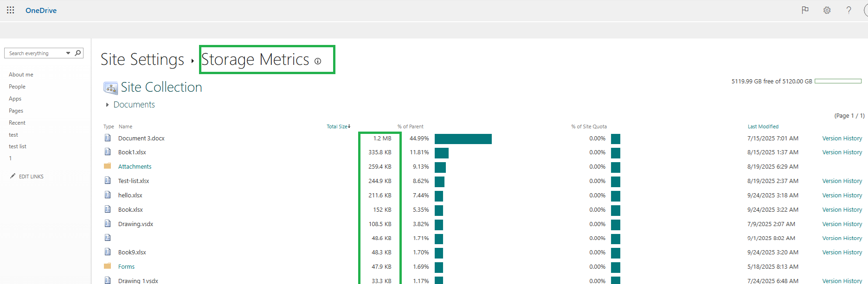Open the Forms folder link
The image size is (868, 284).
pyautogui.click(x=126, y=266)
